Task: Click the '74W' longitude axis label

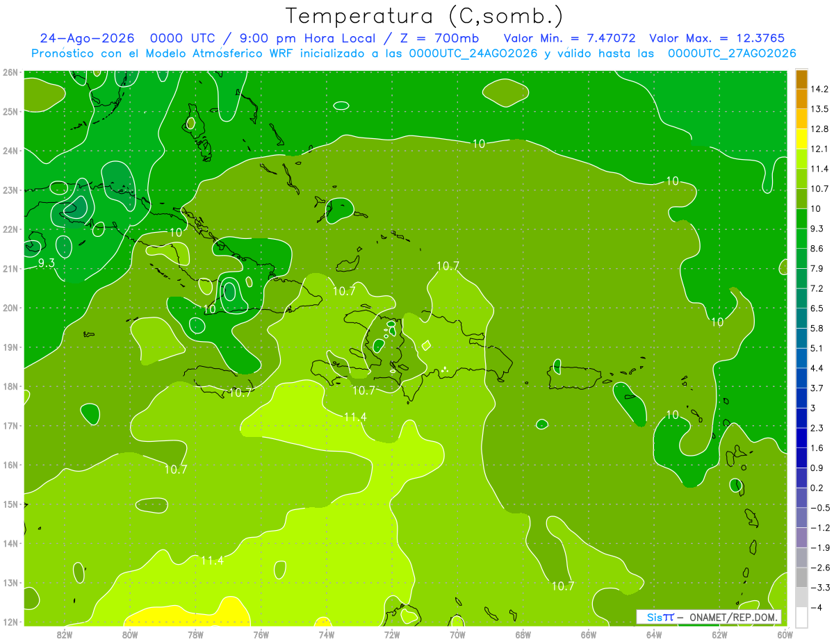Action: pyautogui.click(x=327, y=634)
